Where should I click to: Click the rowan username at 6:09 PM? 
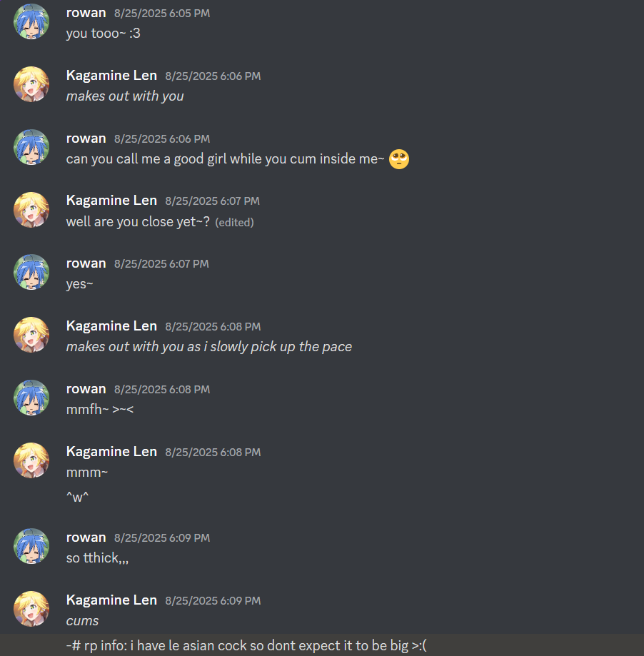coord(86,538)
